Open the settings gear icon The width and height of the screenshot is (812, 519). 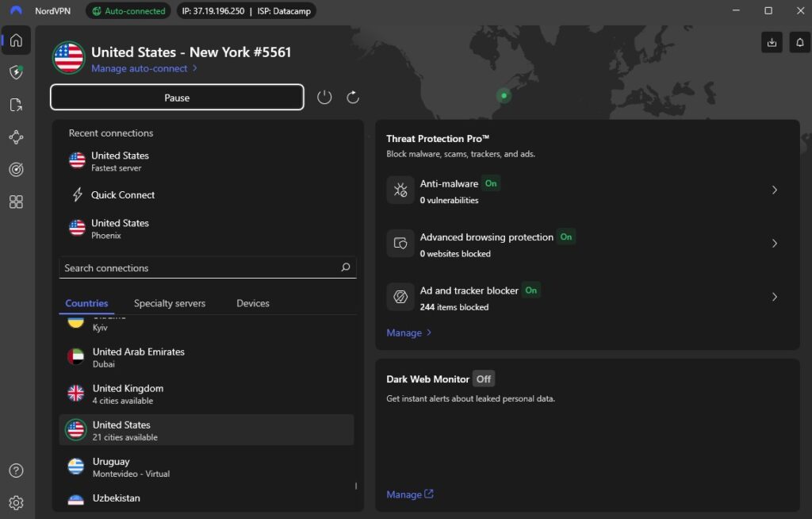tap(16, 502)
